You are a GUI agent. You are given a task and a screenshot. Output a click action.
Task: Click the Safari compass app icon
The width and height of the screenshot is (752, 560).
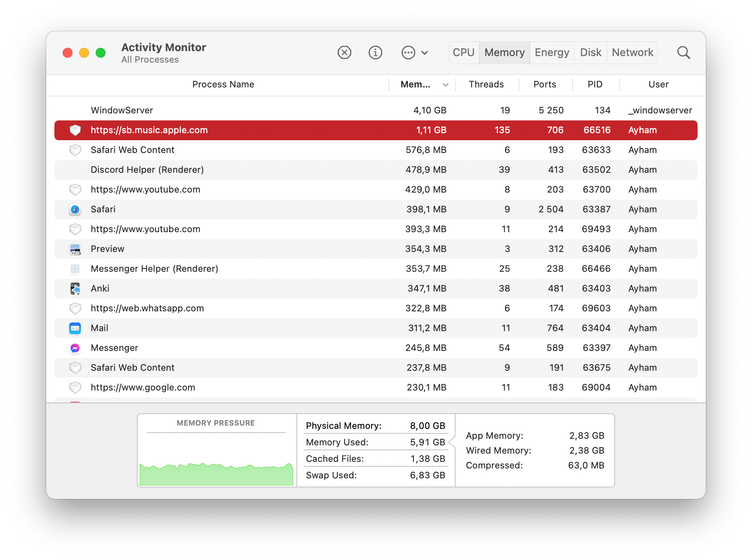(x=75, y=209)
